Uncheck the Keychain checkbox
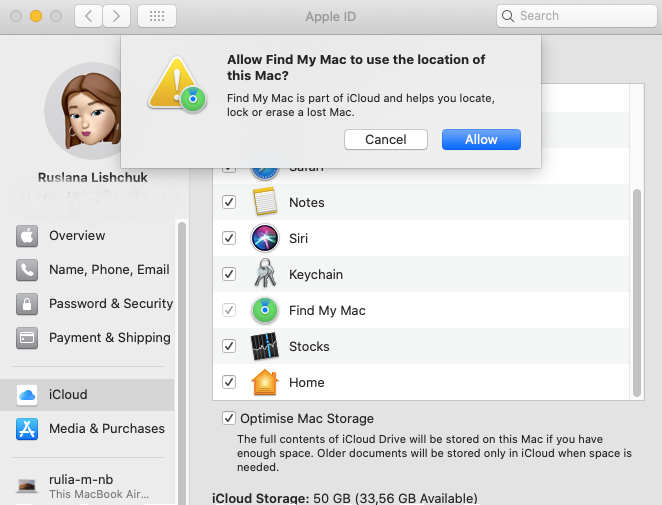Image resolution: width=662 pixels, height=505 pixels. pos(229,274)
